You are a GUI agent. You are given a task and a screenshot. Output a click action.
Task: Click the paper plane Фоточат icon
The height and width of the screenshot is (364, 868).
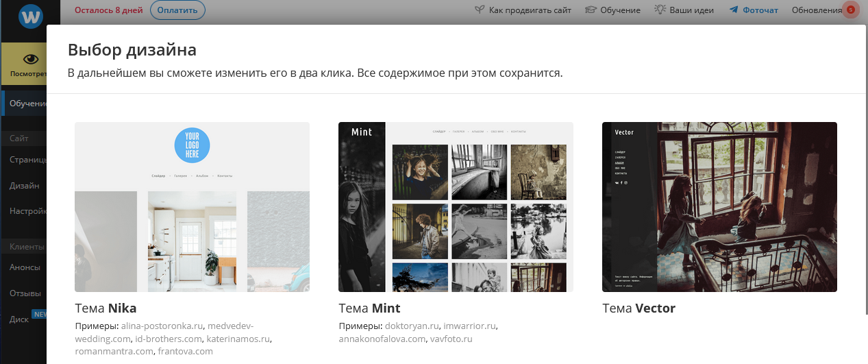coord(734,10)
